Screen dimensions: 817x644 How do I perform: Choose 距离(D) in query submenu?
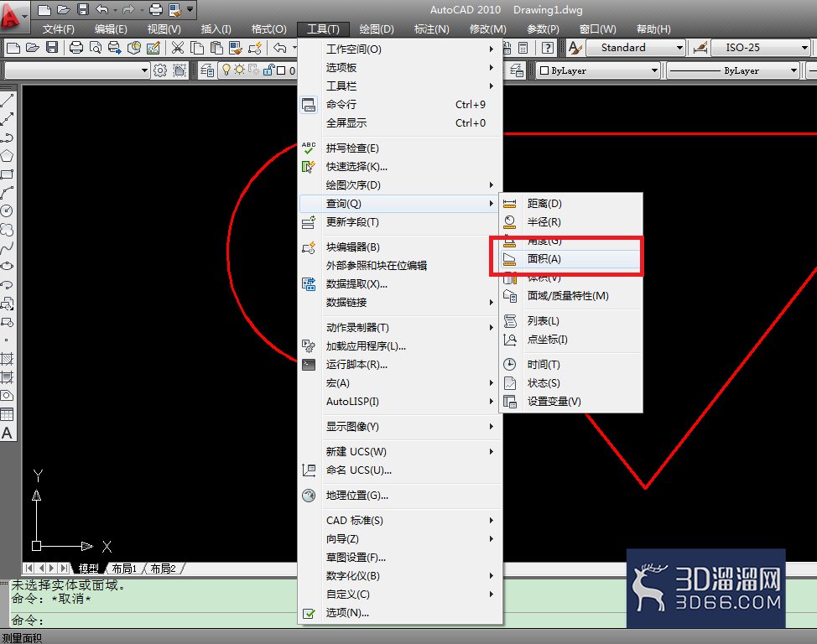pos(571,204)
